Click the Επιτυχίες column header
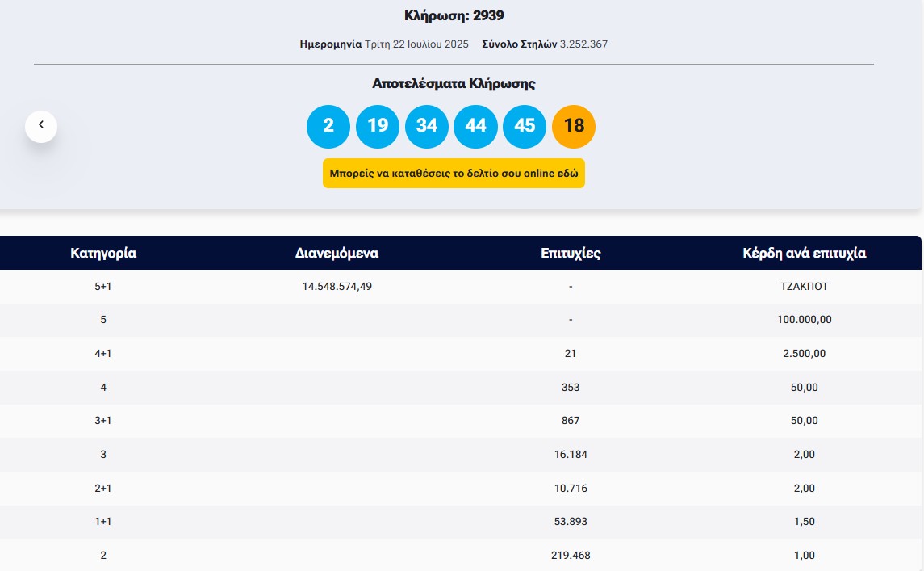The width and height of the screenshot is (924, 571). 571,253
